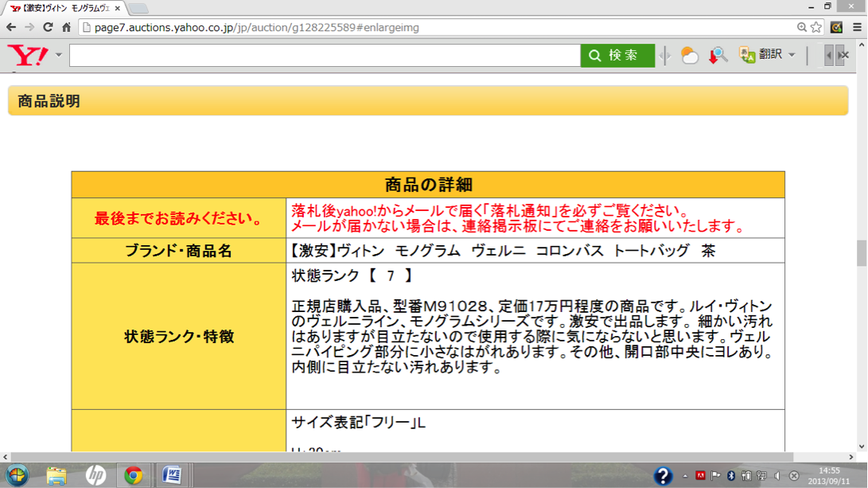This screenshot has width=868, height=488.
Task: Click the Yahoo! Y! logo
Action: 28,56
